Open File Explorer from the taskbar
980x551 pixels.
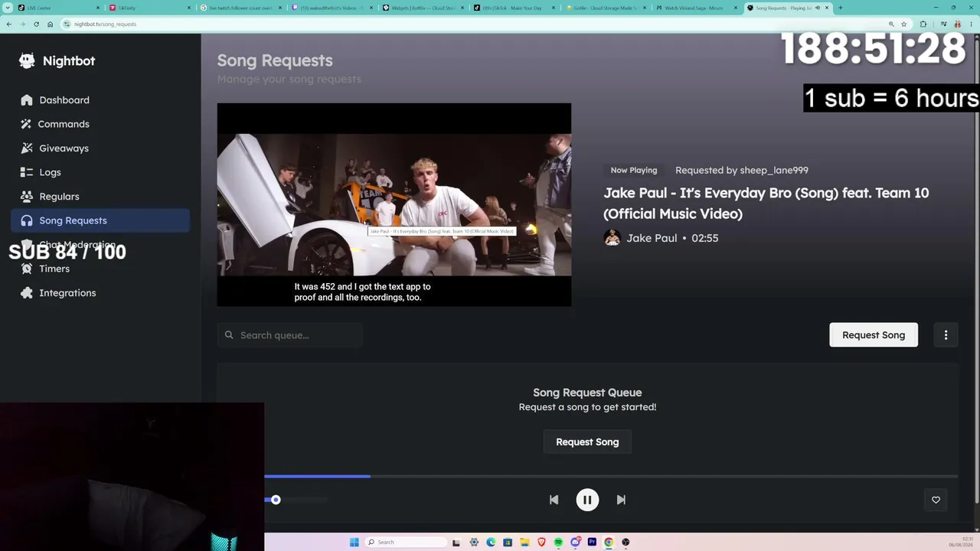click(524, 542)
